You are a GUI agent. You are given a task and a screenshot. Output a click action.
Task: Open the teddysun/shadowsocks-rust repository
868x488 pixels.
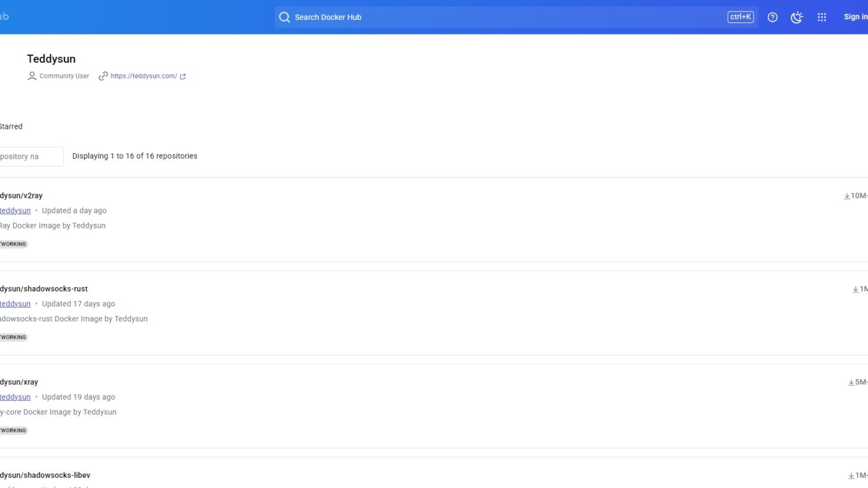pyautogui.click(x=43, y=289)
